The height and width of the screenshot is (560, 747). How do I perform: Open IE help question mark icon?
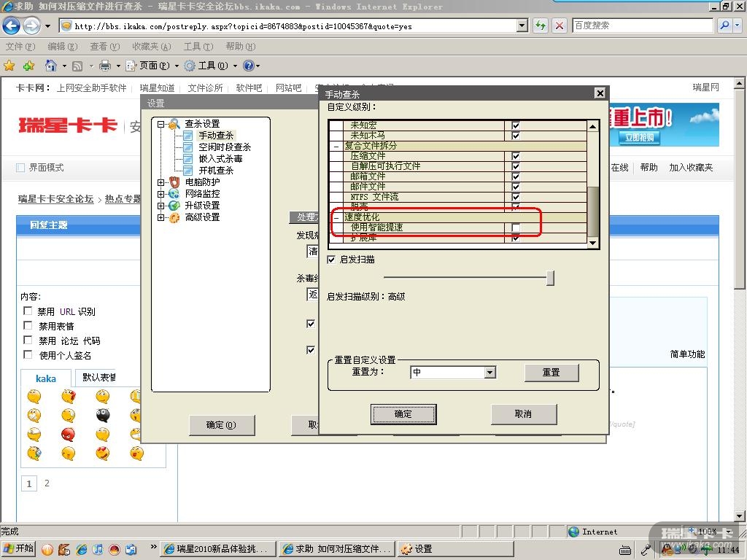(248, 66)
